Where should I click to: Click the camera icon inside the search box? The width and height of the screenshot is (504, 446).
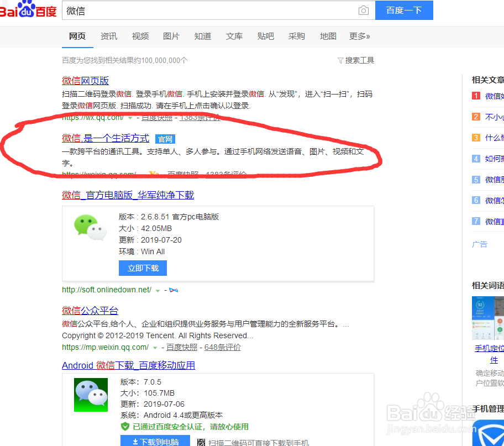[364, 10]
